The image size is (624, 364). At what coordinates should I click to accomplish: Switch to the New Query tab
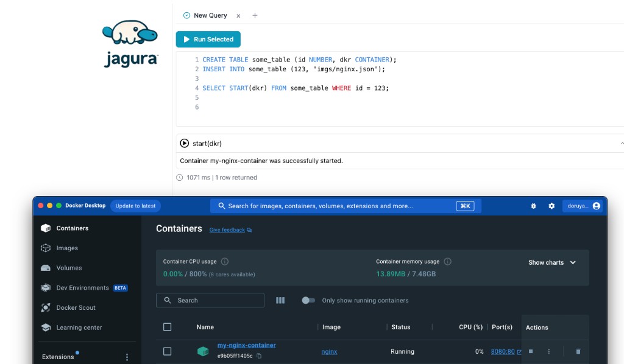click(x=205, y=15)
